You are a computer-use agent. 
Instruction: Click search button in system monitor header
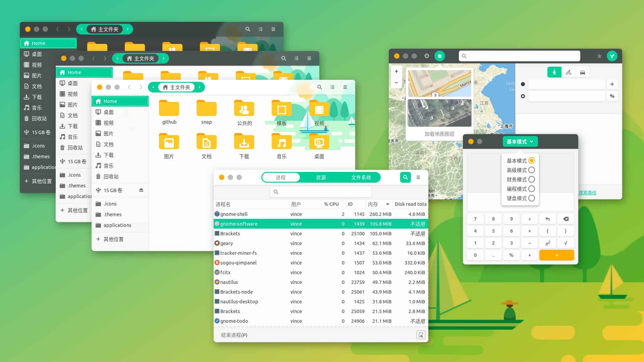406,177
